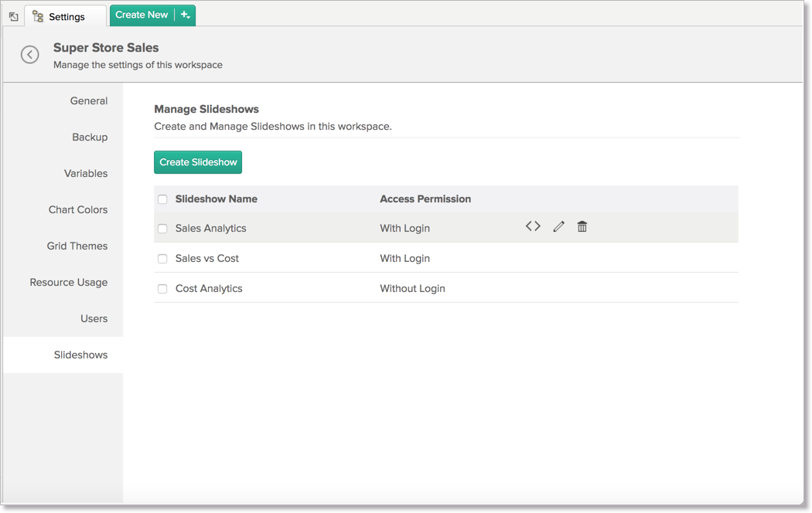Click the hierarchy icon on the Settings tab

[36, 15]
